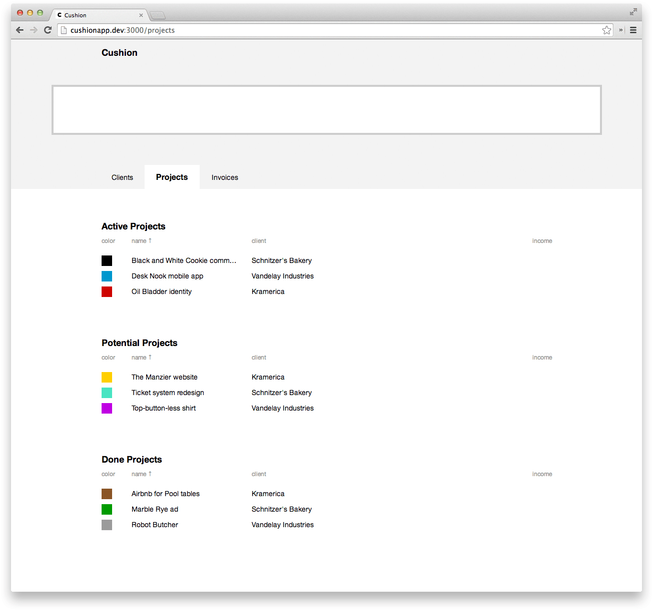Click the red Oil Bladder identity swatch
The image size is (653, 610).
(107, 291)
